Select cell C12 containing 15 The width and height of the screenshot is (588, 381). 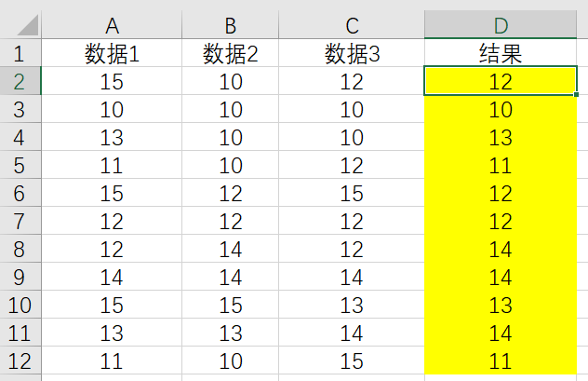coord(352,361)
